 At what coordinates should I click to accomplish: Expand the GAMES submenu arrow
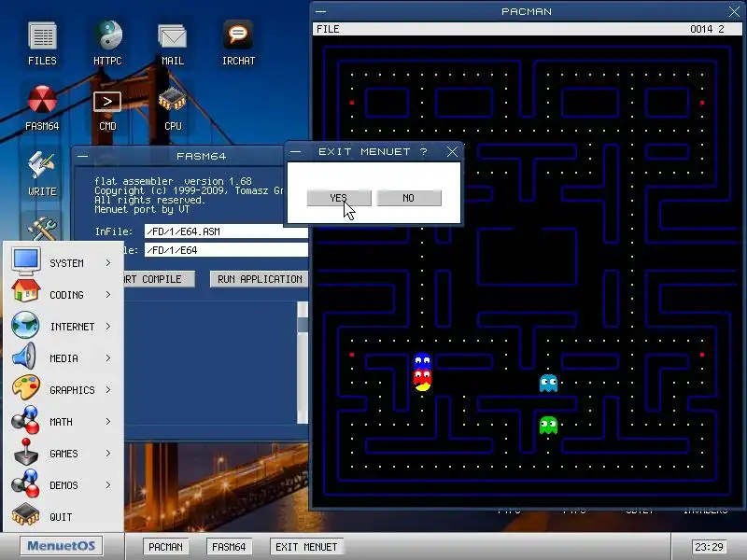108,454
